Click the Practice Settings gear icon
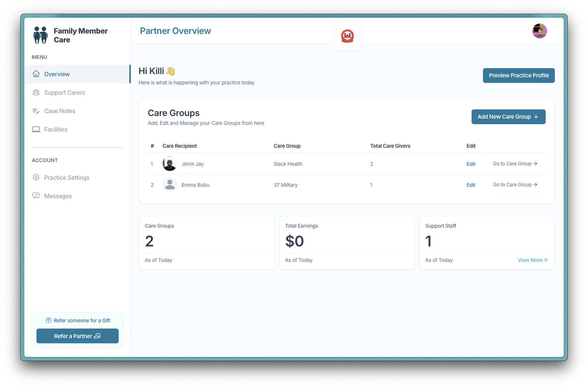Image resolution: width=588 pixels, height=388 pixels. pyautogui.click(x=36, y=177)
